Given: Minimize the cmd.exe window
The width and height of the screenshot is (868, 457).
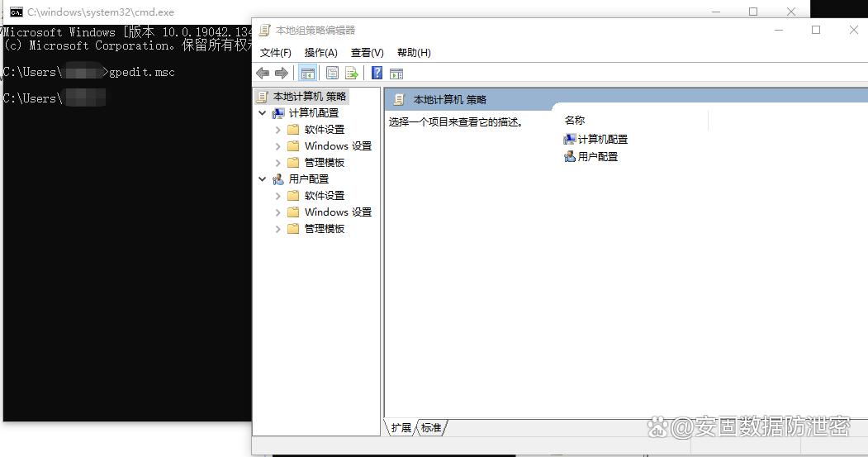Looking at the screenshot, I should pos(716,12).
